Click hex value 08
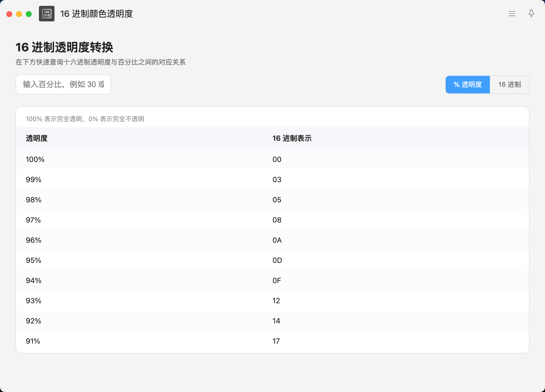 277,220
